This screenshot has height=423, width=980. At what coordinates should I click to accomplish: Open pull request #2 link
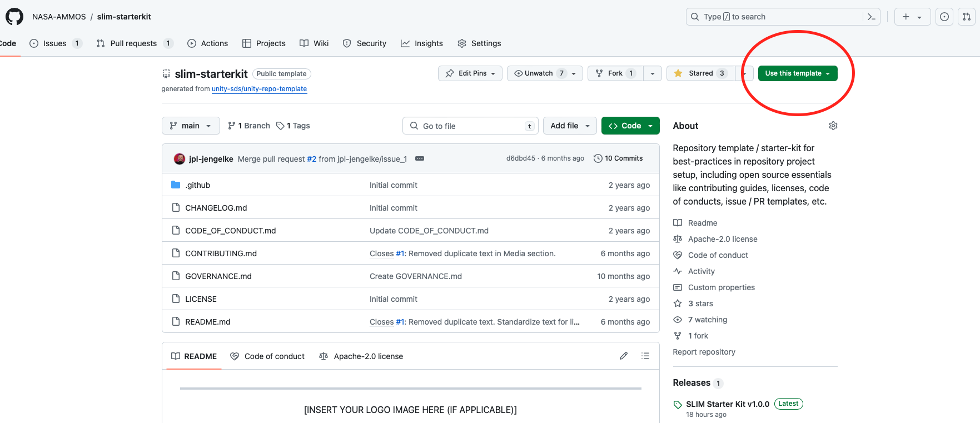click(x=312, y=159)
